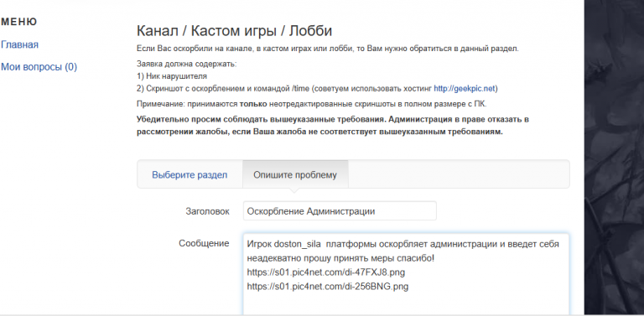Viewport: 644px width, 316px height.
Task: Click the bold requirements warning paragraph
Action: 333,126
